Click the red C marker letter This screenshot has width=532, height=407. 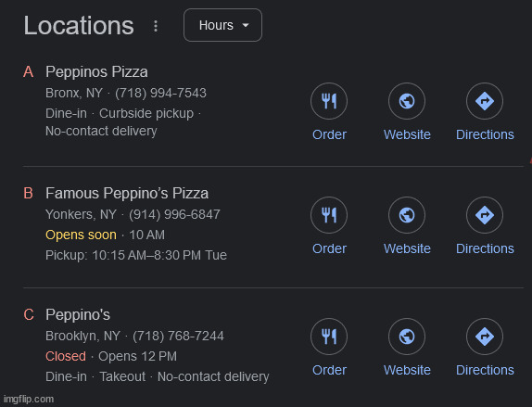pos(29,314)
